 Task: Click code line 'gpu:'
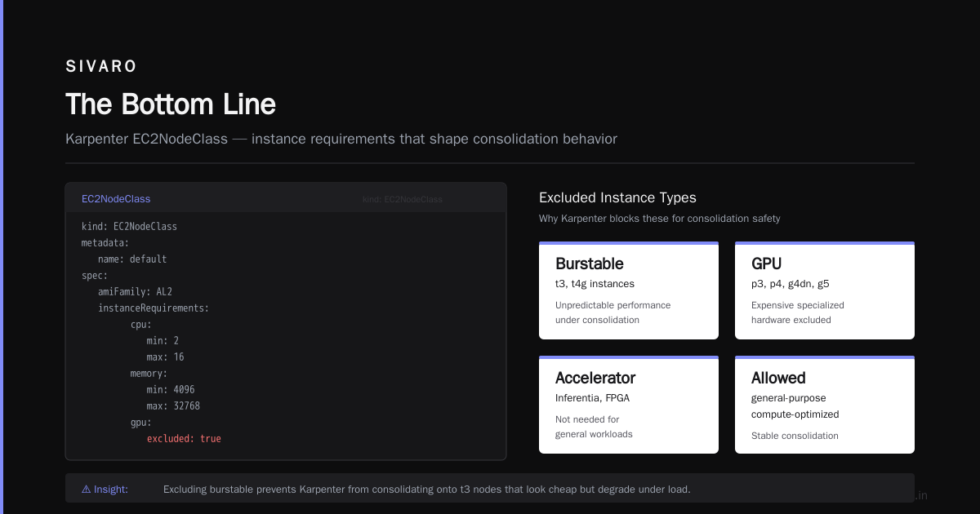[141, 422]
